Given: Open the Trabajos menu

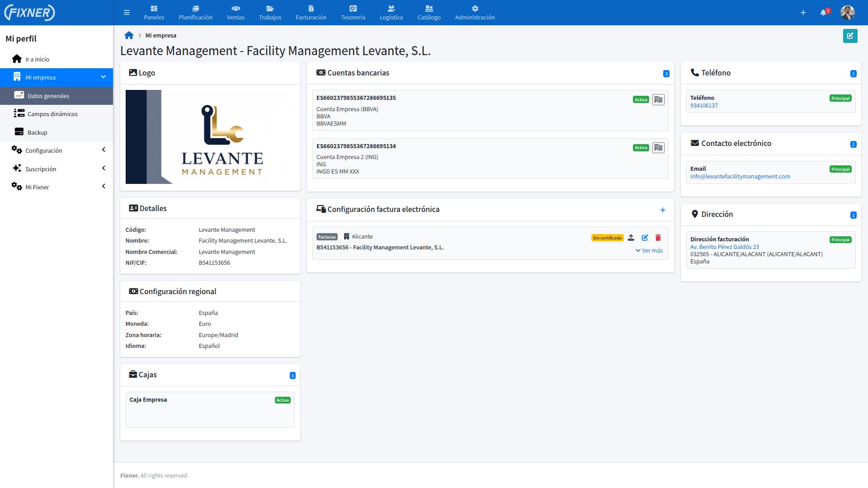Looking at the screenshot, I should (x=270, y=13).
